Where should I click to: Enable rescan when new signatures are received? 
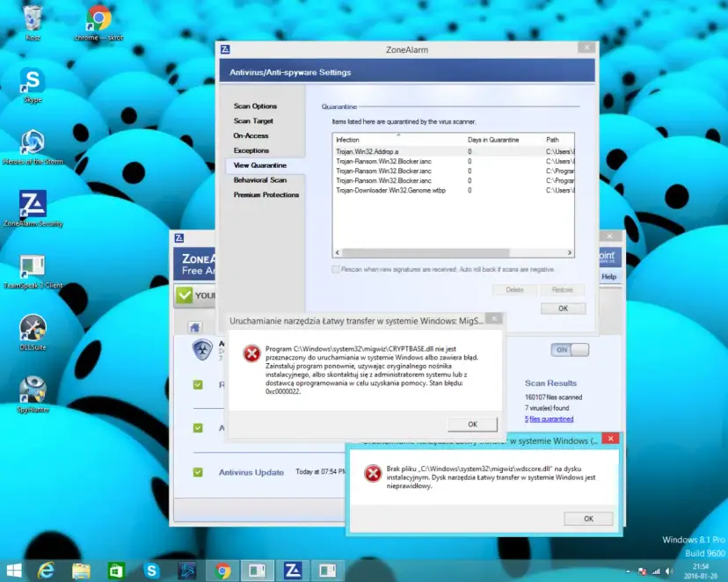pyautogui.click(x=337, y=269)
